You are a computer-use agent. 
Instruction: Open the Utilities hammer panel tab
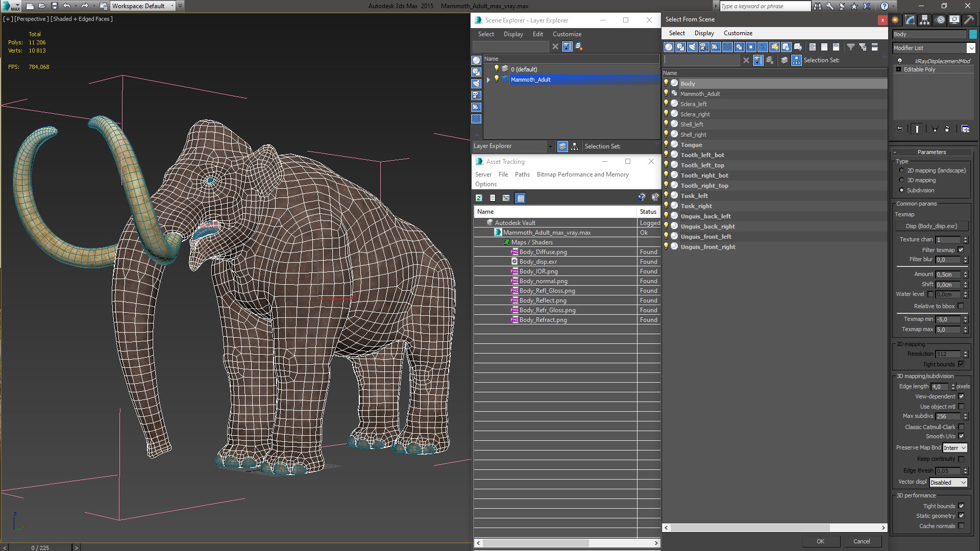pos(968,20)
